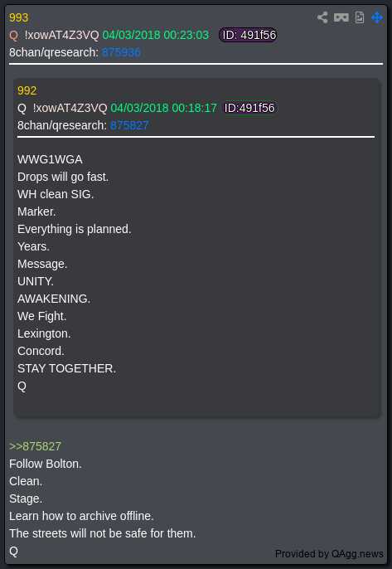
Task: Click timestamp 04/03/2018 00:18:17 in quoted post
Action: pyautogui.click(x=163, y=108)
